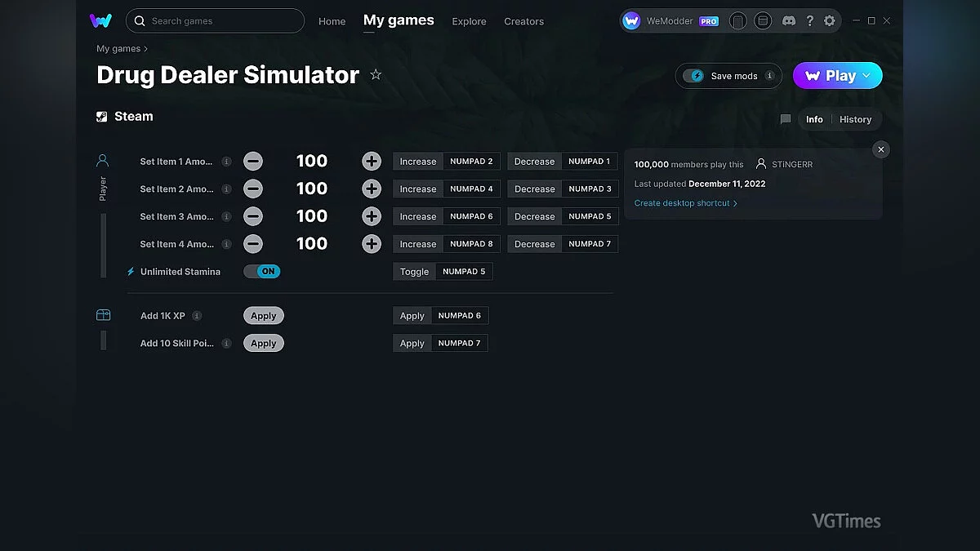Decrease Set Item 4 Amount with minus
The width and height of the screenshot is (980, 551).
[x=253, y=244]
